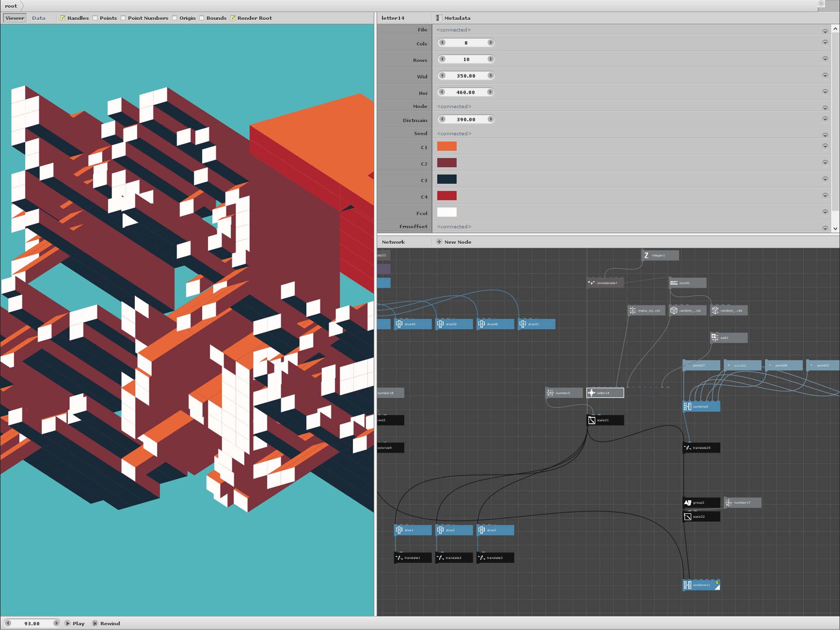Enable the Point Numbers checkbox

pos(123,18)
